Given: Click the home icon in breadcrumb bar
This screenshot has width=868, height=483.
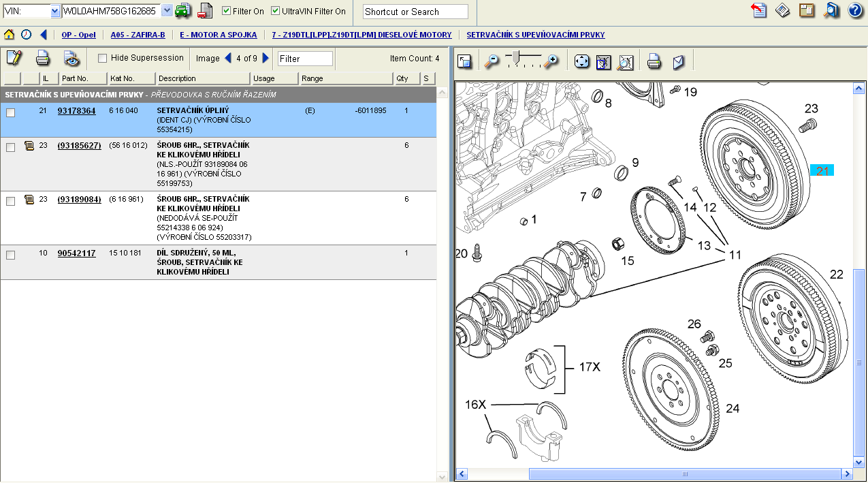Looking at the screenshot, I should (x=9, y=35).
